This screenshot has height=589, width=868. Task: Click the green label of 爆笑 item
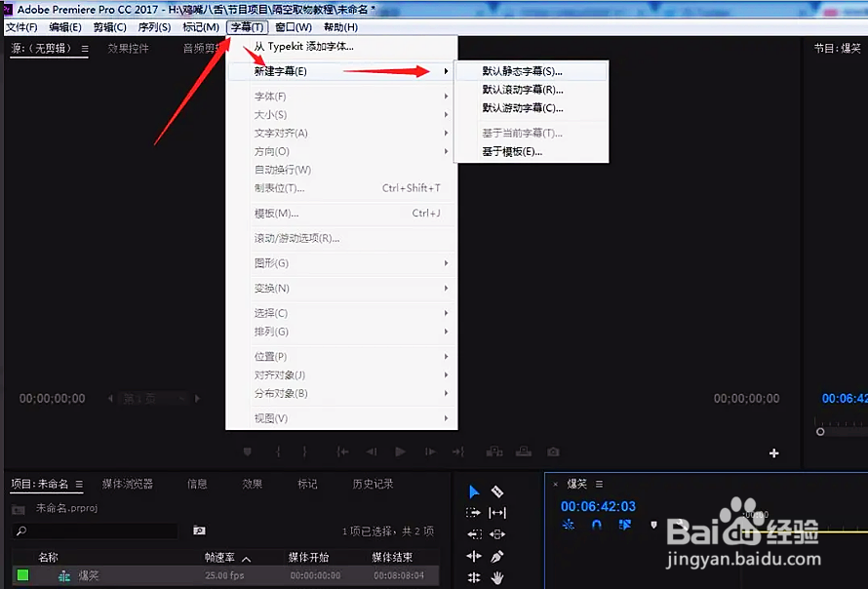(x=22, y=575)
